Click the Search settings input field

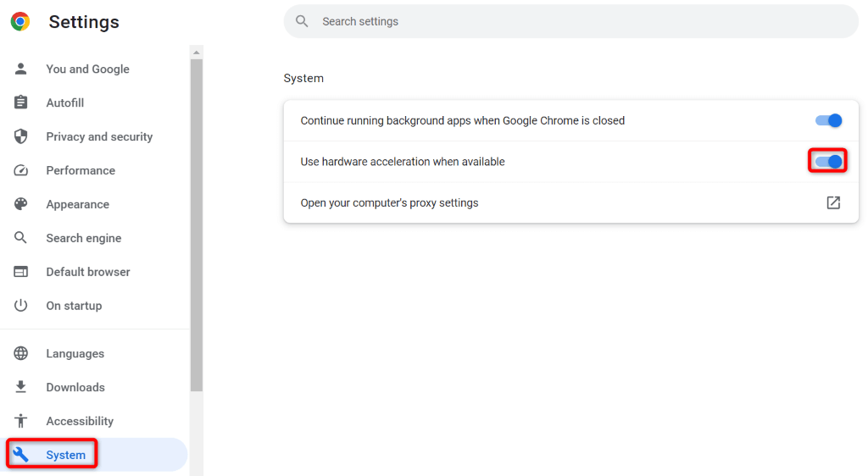576,21
